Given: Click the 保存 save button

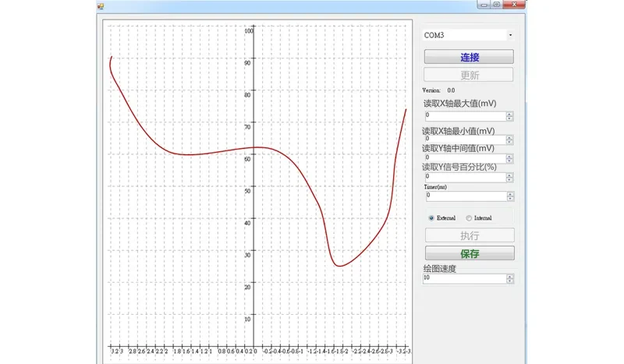Looking at the screenshot, I should 470,253.
